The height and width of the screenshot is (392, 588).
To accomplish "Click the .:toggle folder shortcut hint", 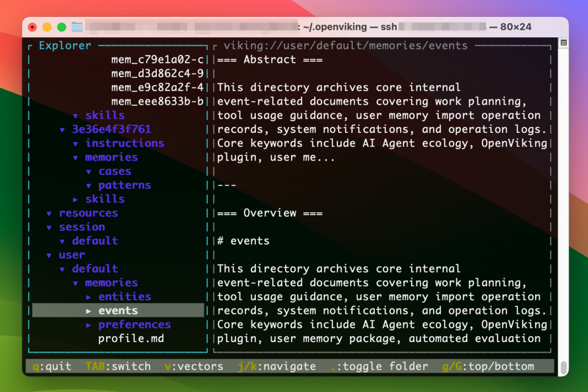I will pos(379,366).
